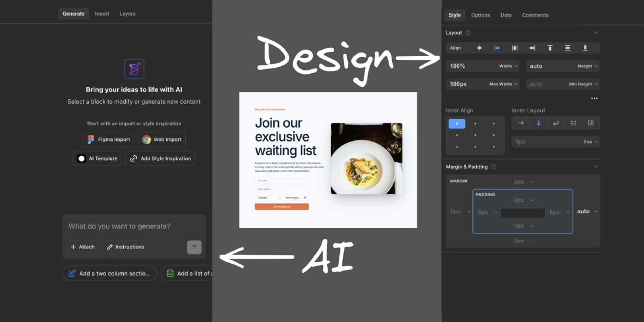Click the Builder AI logo icon
644x322 pixels.
click(x=134, y=69)
